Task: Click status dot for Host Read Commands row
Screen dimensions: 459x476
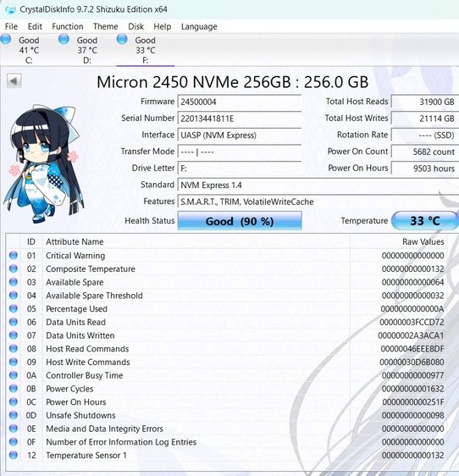Action: tap(14, 349)
